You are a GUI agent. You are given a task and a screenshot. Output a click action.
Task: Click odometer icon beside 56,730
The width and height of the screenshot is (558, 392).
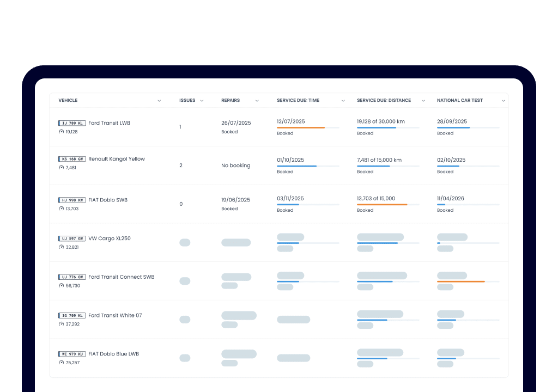click(61, 286)
